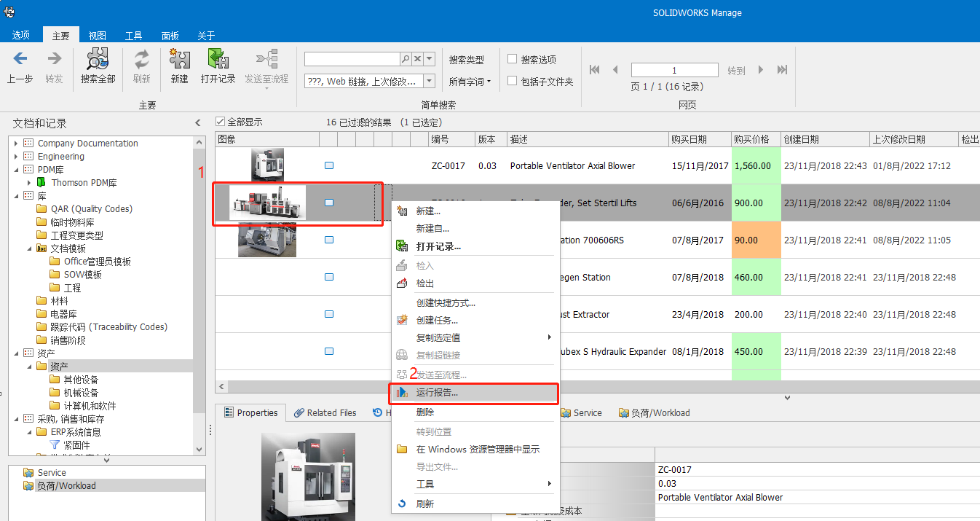Choose 运行报告... from the context menu

437,393
